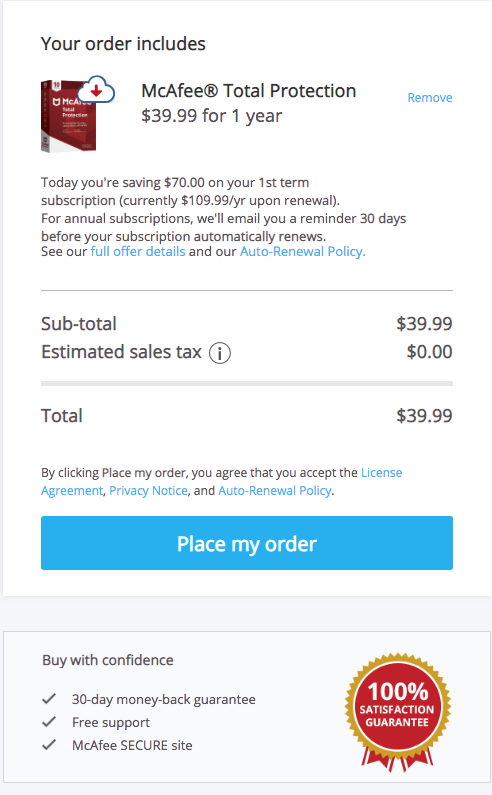Image resolution: width=492 pixels, height=795 pixels.
Task: Click the Place my order button
Action: (x=247, y=543)
